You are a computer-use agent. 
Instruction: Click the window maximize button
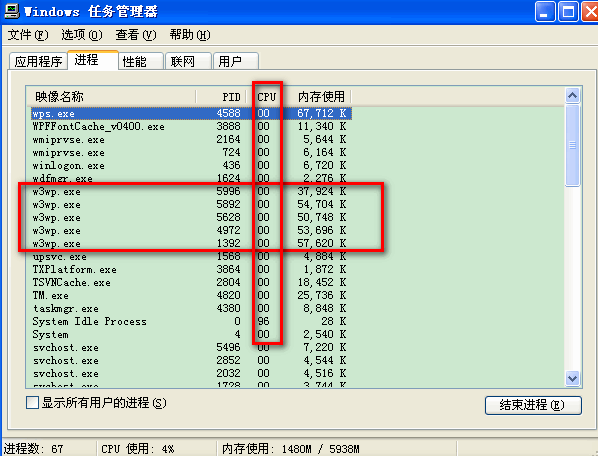pos(568,11)
